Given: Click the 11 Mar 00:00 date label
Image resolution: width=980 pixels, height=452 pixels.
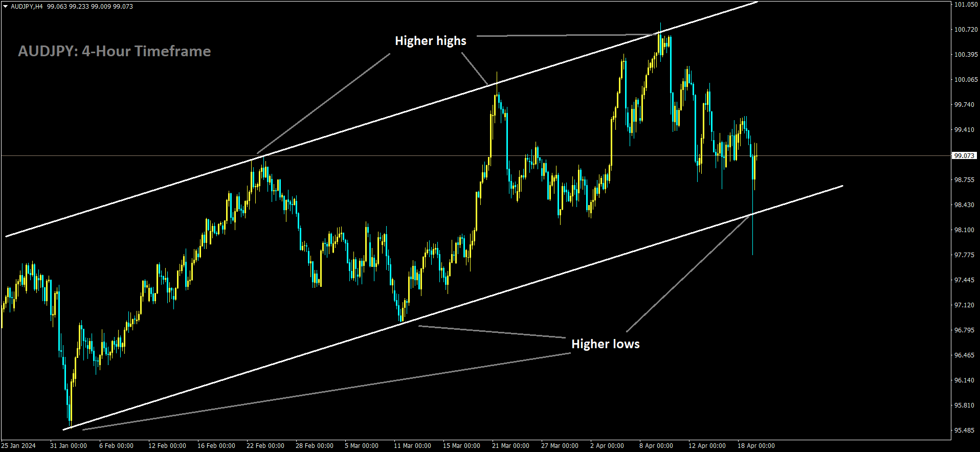Looking at the screenshot, I should pos(412,446).
